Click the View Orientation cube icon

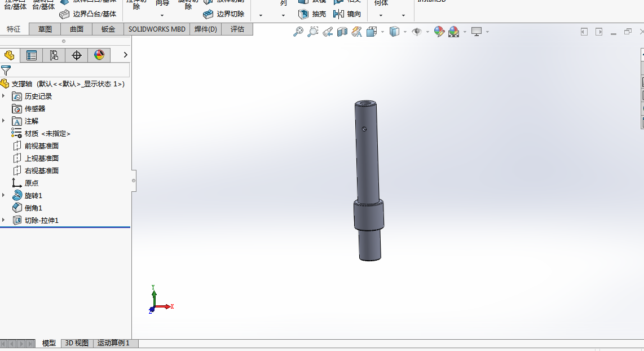[x=372, y=32]
